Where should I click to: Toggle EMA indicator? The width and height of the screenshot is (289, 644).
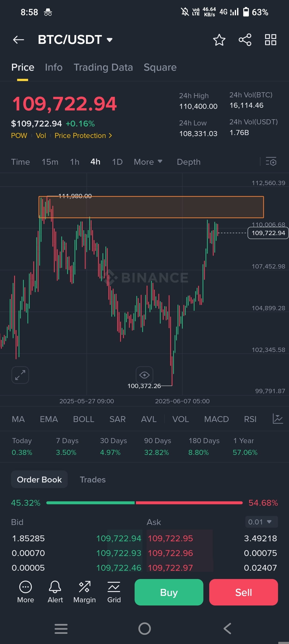coord(49,419)
